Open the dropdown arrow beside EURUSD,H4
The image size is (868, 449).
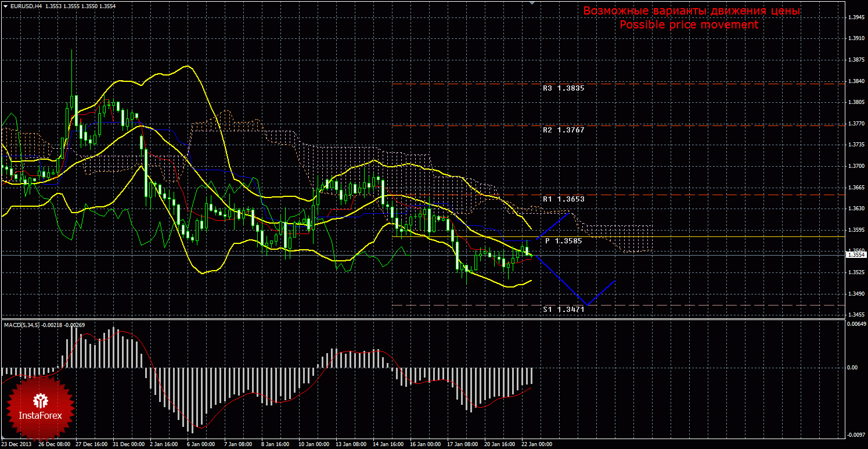[x=5, y=6]
